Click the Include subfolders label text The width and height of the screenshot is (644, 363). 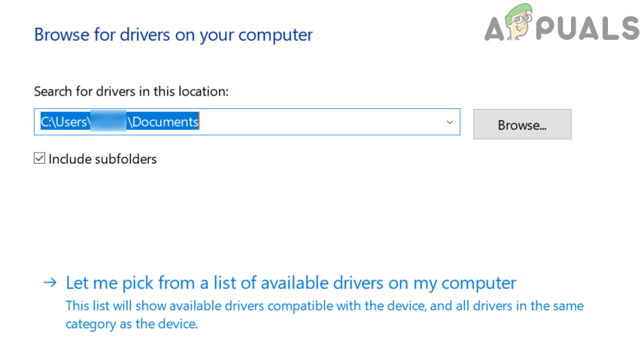pyautogui.click(x=102, y=159)
